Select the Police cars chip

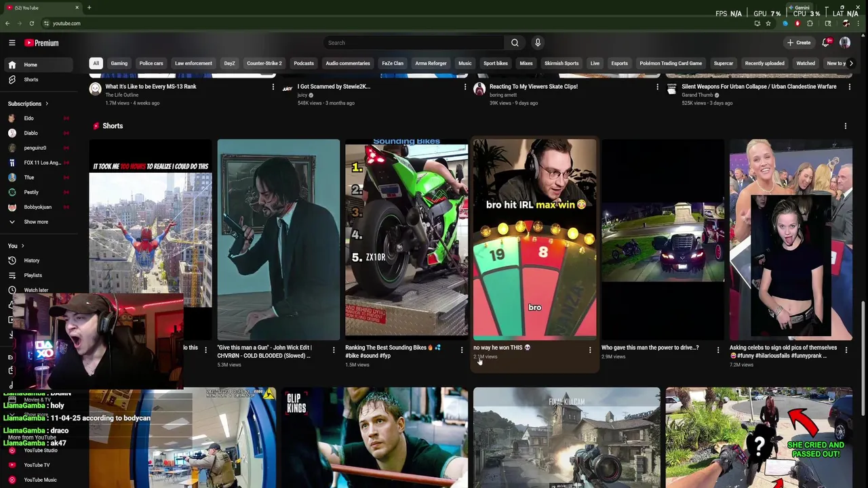click(151, 63)
